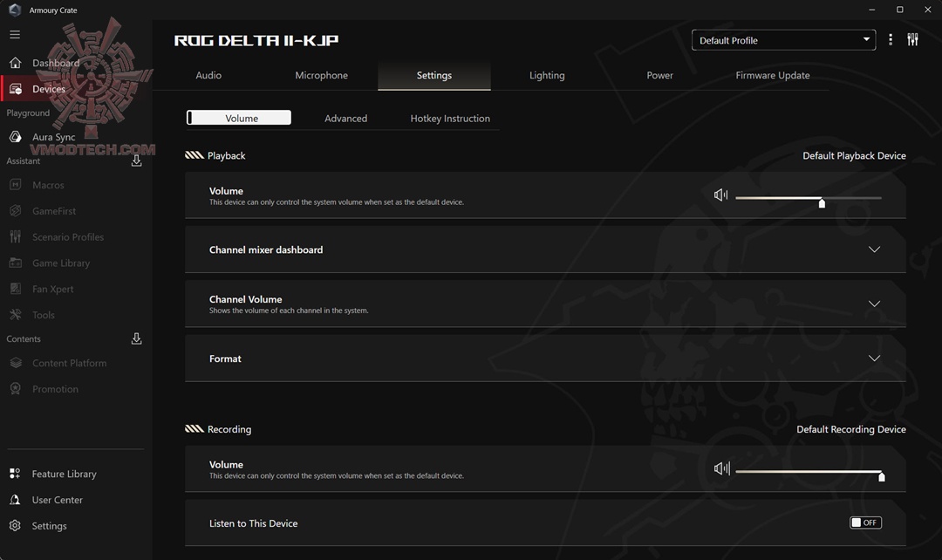Screen dimensions: 942x560
Task: Open Dashboard from the sidebar
Action: click(x=56, y=63)
